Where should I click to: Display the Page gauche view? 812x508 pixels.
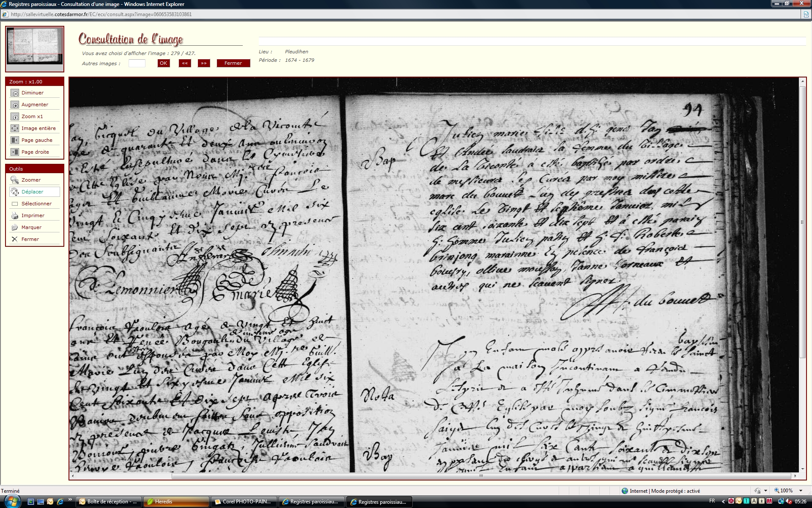pyautogui.click(x=15, y=140)
